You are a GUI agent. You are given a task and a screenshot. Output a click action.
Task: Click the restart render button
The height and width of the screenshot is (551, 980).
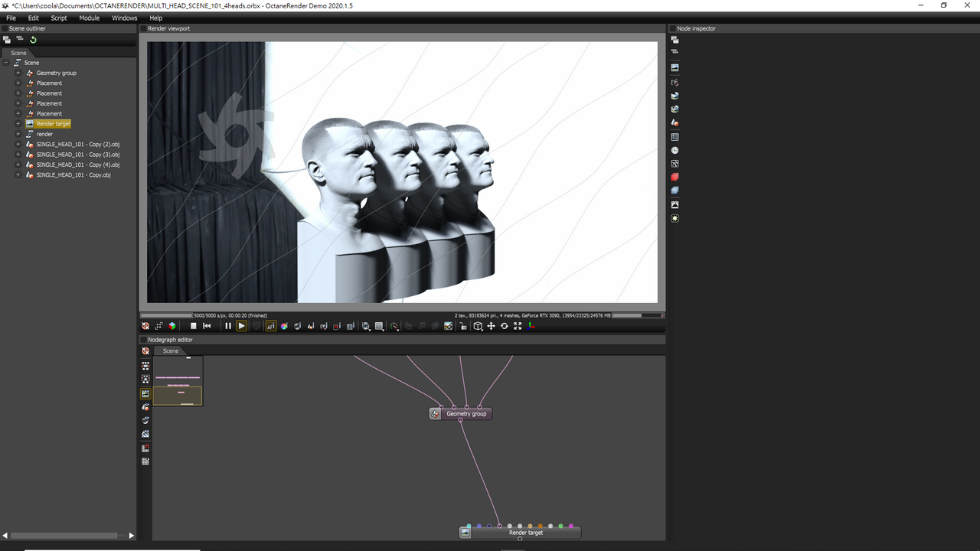207,326
